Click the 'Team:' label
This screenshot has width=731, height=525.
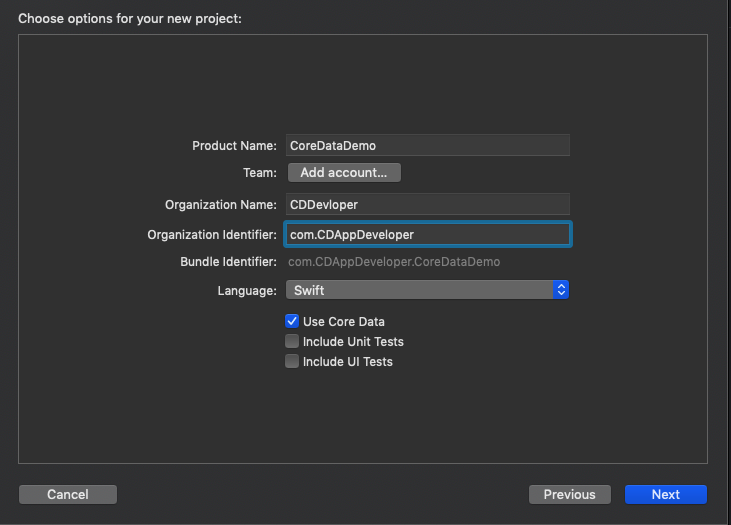click(x=259, y=173)
